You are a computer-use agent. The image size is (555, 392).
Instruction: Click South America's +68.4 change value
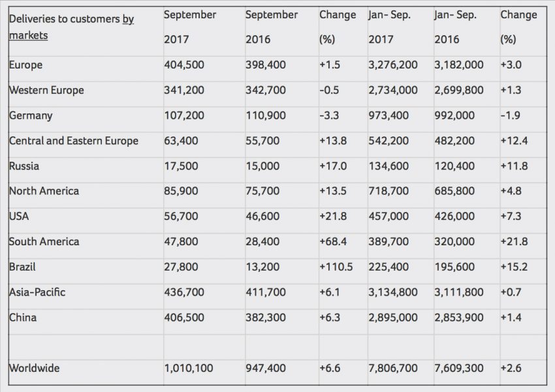click(x=333, y=242)
